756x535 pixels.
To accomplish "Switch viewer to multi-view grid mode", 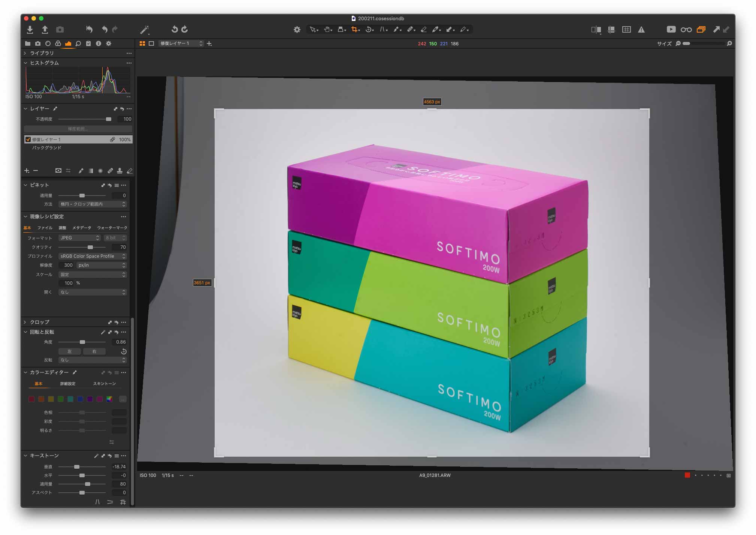I will point(142,43).
